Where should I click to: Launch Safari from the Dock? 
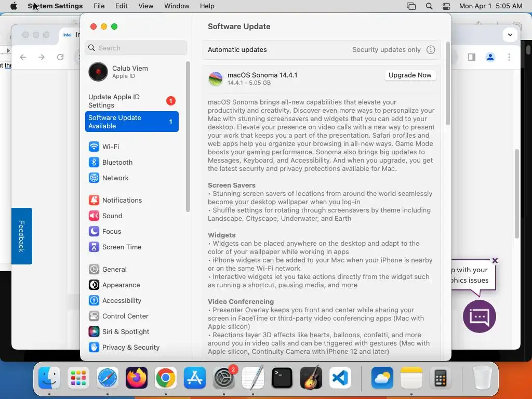(x=108, y=378)
